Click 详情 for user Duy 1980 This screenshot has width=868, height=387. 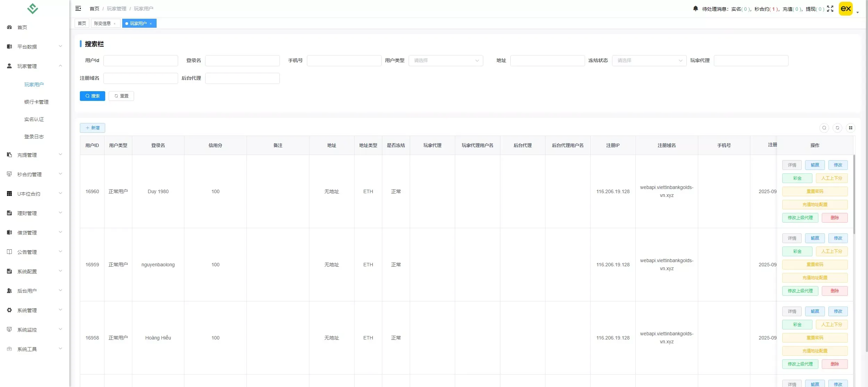pos(792,165)
